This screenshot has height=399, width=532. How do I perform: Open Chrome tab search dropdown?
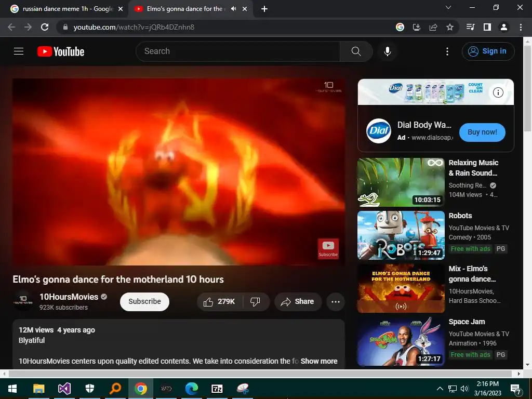tap(448, 7)
